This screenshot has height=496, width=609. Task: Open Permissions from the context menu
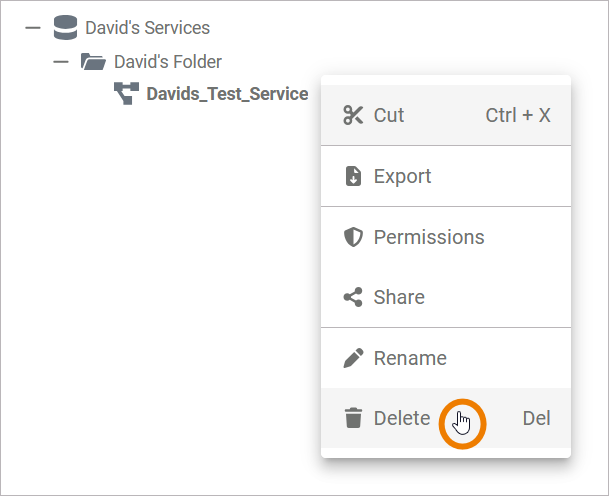[428, 237]
